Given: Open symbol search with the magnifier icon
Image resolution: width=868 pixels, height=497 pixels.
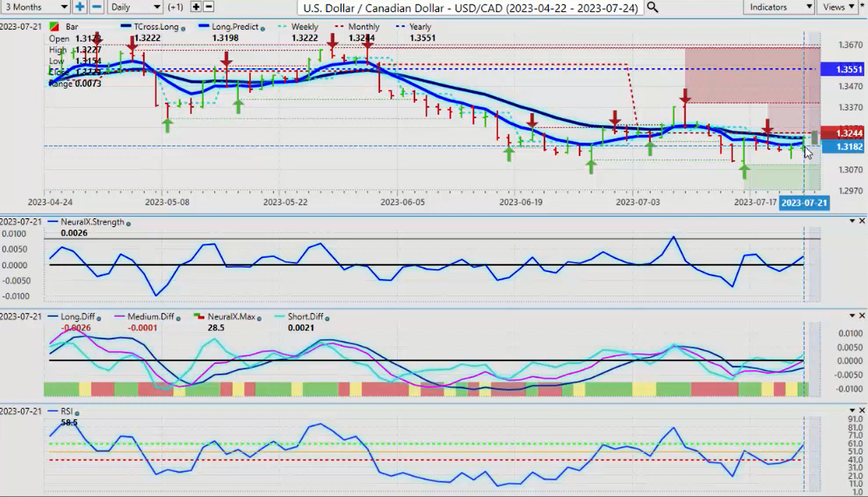Looking at the screenshot, I should click(652, 7).
